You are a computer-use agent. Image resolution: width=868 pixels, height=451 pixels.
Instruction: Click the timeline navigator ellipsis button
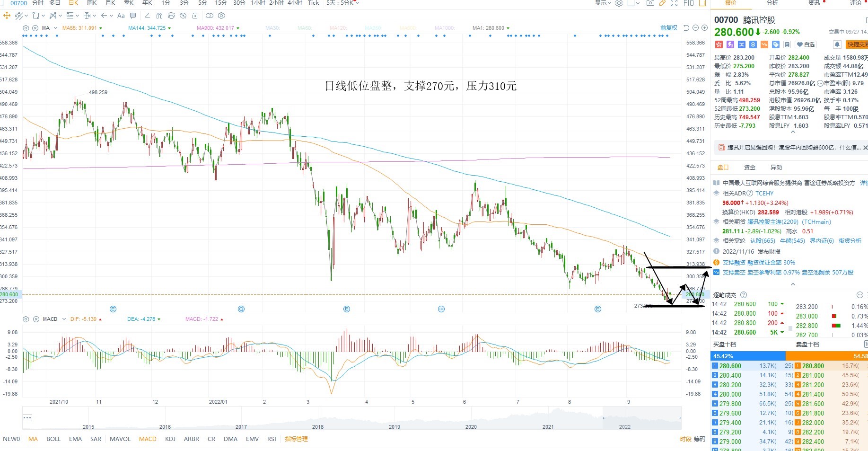27,417
